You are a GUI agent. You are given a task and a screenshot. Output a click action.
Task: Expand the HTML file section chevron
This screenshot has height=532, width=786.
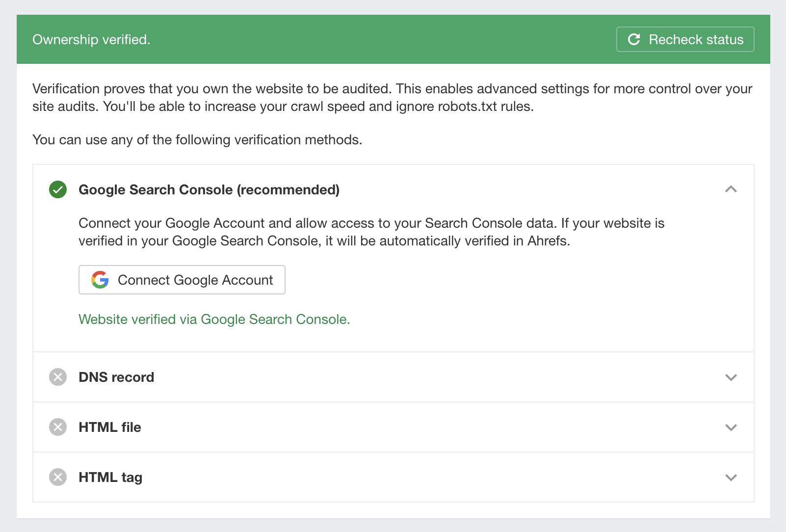(731, 427)
